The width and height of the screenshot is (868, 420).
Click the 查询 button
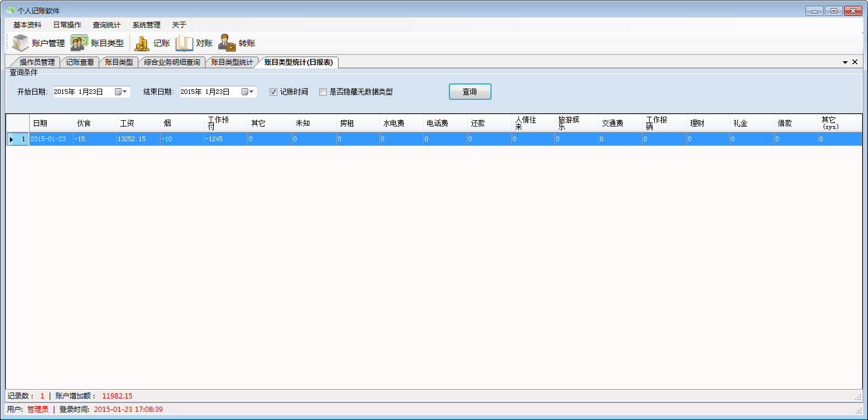point(469,92)
